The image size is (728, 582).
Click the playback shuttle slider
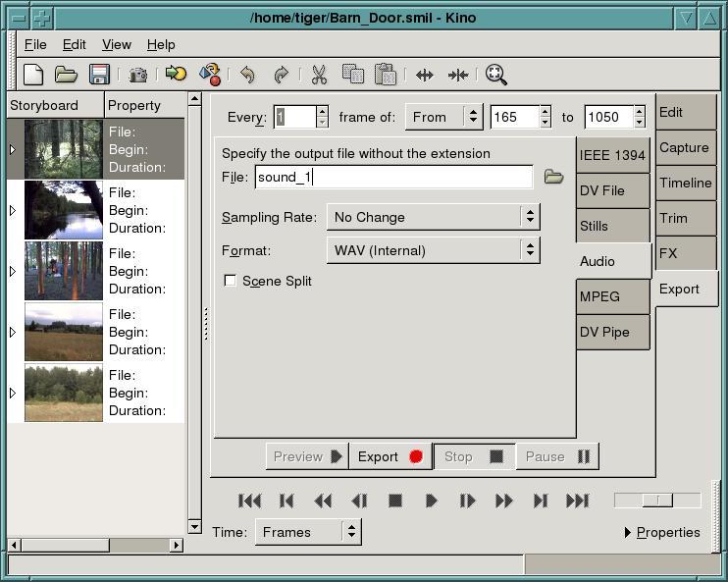[657, 501]
